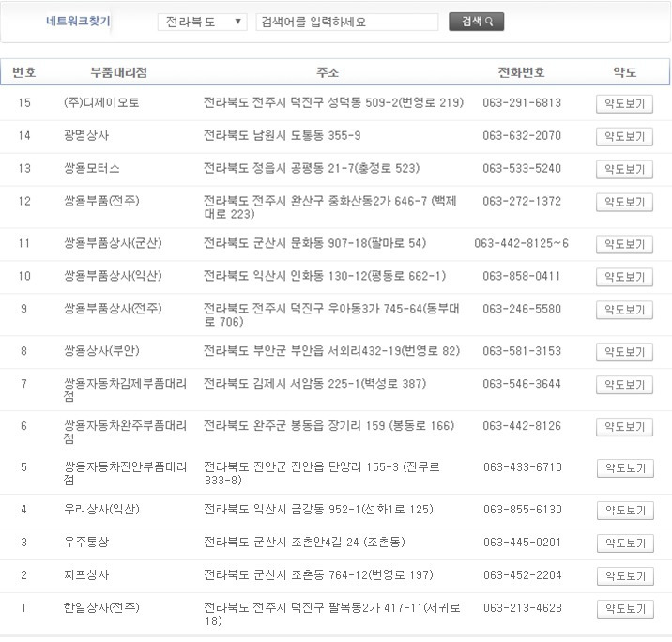
Task: Click dealer name 쌍용상사(부안)
Action: (101, 351)
